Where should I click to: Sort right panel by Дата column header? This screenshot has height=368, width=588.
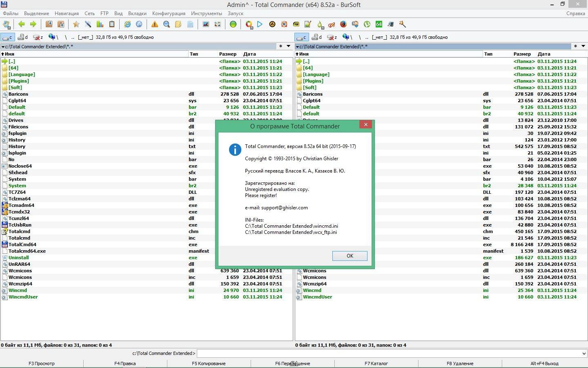click(562, 54)
